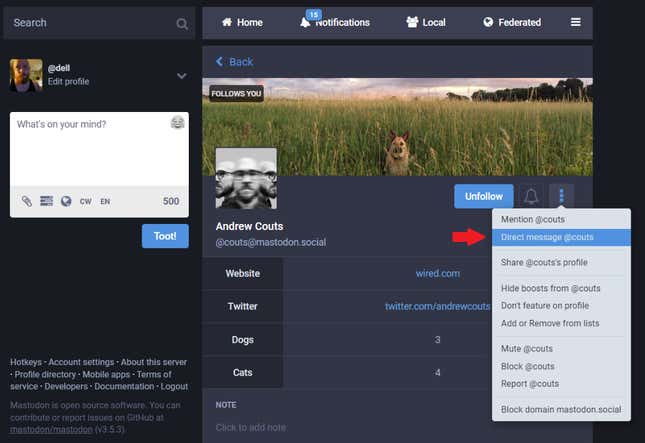Image resolution: width=645 pixels, height=443 pixels.
Task: Click the 500 character counter
Action: point(171,201)
